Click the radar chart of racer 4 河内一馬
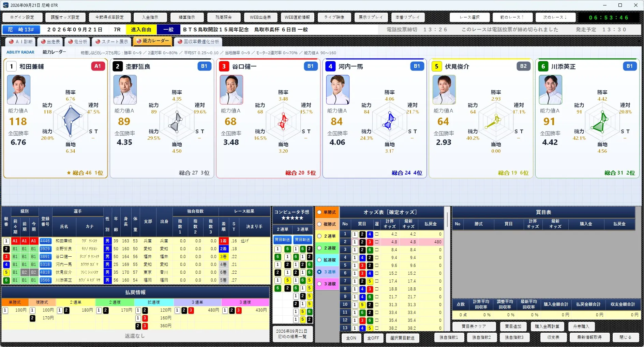 389,121
